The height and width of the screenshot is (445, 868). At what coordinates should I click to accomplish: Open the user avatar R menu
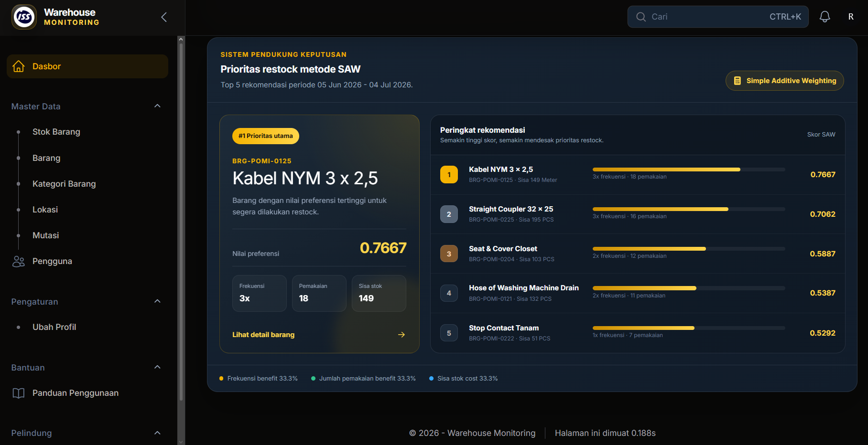pos(851,17)
